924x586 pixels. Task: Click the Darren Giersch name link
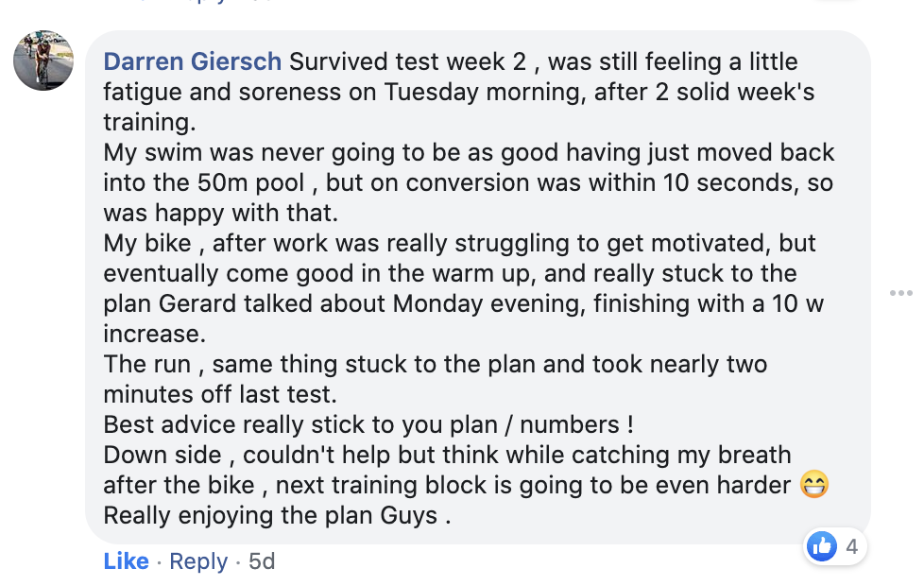[192, 61]
